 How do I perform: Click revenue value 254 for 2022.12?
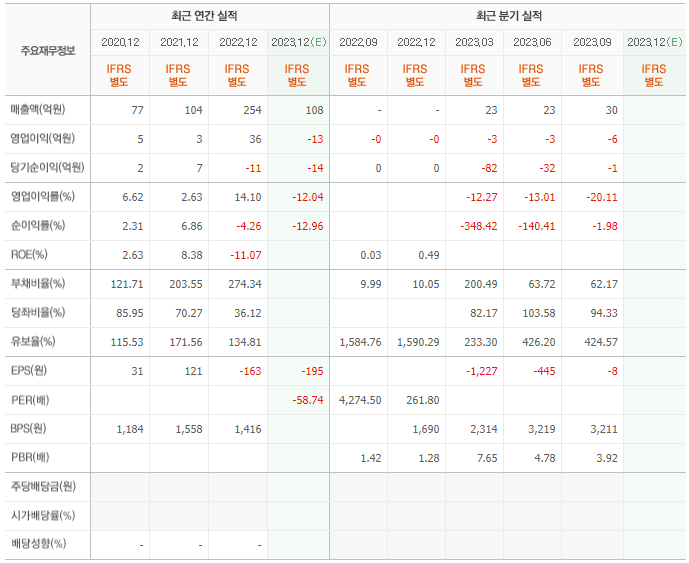click(x=252, y=110)
